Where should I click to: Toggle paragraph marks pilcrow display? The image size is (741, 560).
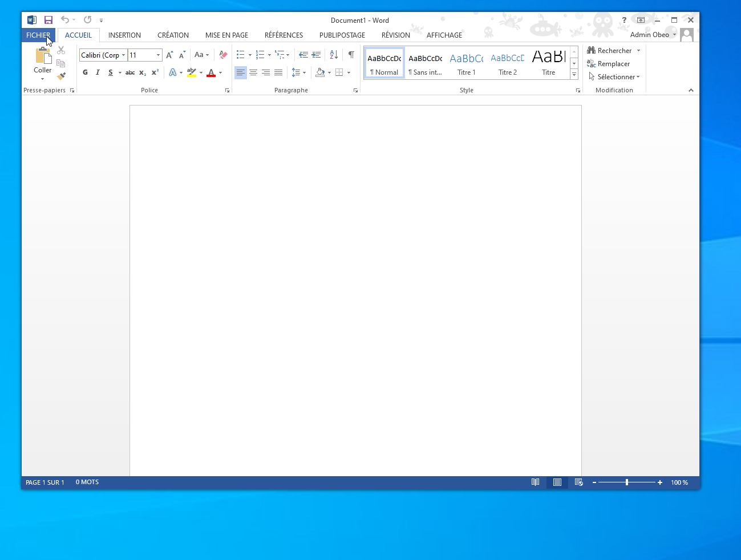tap(351, 55)
